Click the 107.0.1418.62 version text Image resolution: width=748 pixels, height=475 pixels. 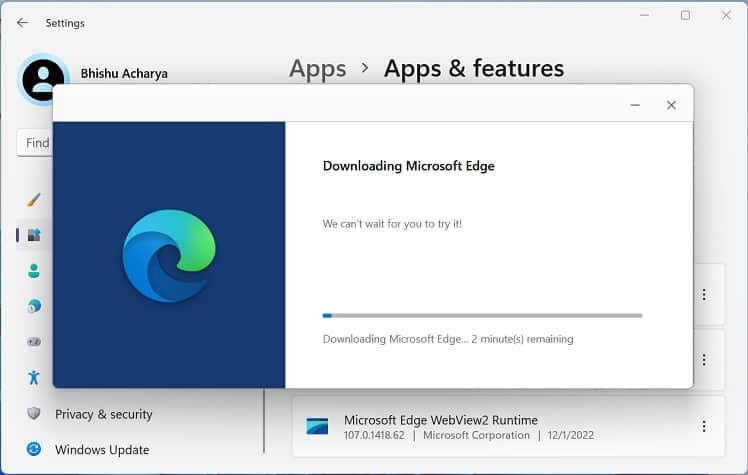(374, 435)
